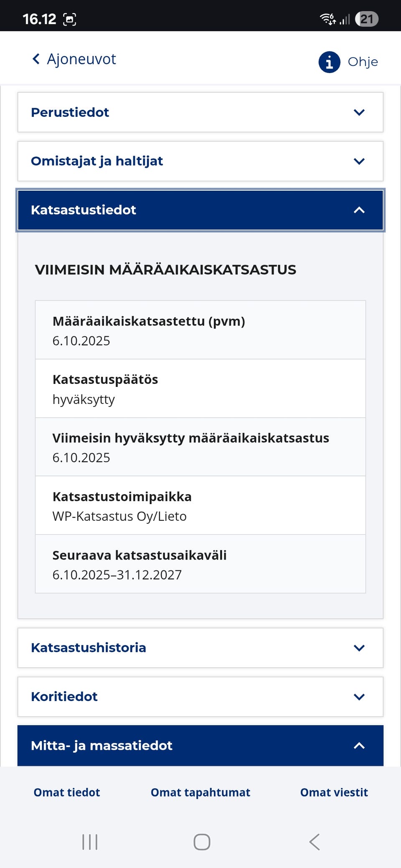Tap the Android back navigation button
The width and height of the screenshot is (401, 868).
pos(314,842)
